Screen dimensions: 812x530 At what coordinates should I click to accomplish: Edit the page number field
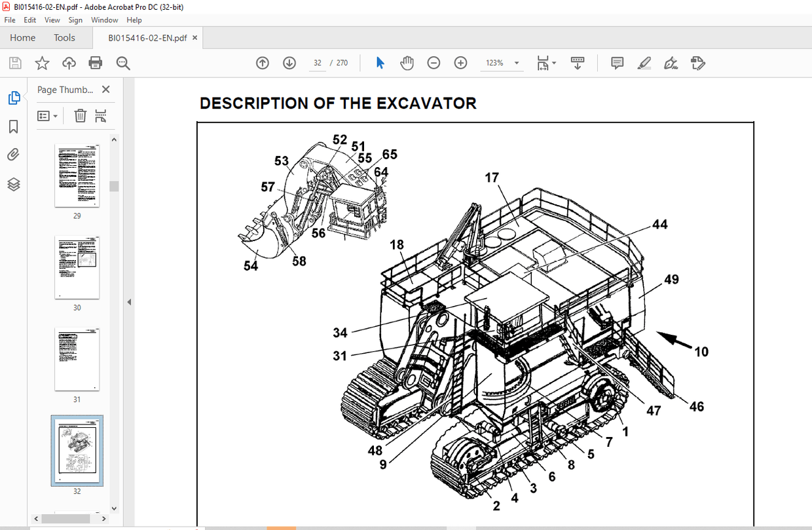pos(317,62)
